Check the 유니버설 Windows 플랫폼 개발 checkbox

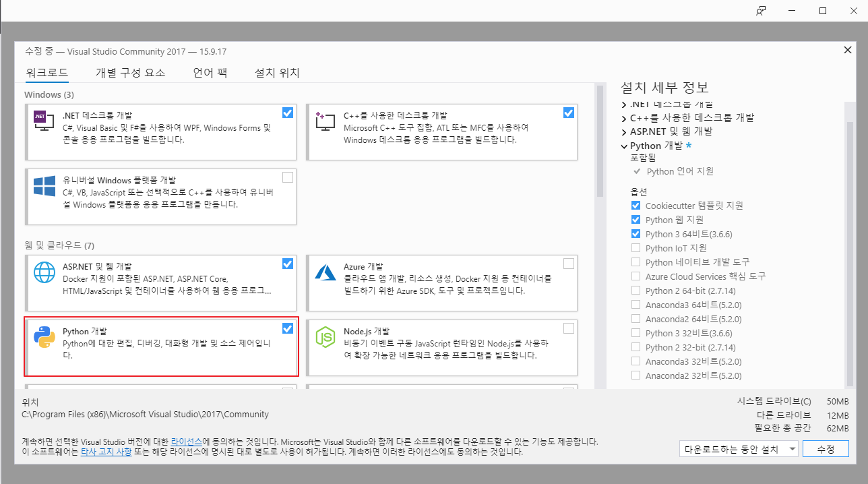pyautogui.click(x=288, y=177)
